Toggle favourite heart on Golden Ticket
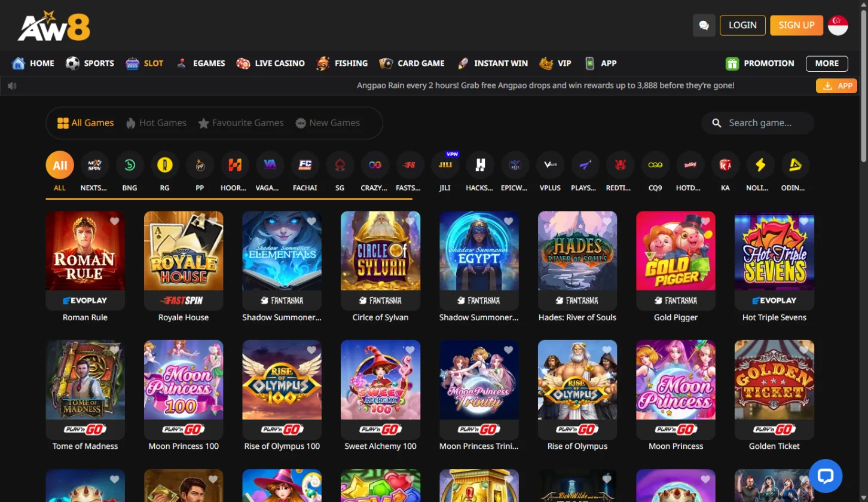This screenshot has height=502, width=868. tap(804, 350)
